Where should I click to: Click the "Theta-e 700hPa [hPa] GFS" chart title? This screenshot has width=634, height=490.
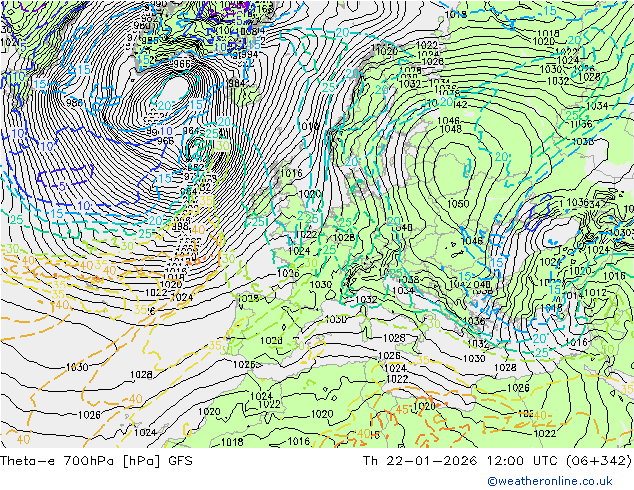[x=96, y=461]
